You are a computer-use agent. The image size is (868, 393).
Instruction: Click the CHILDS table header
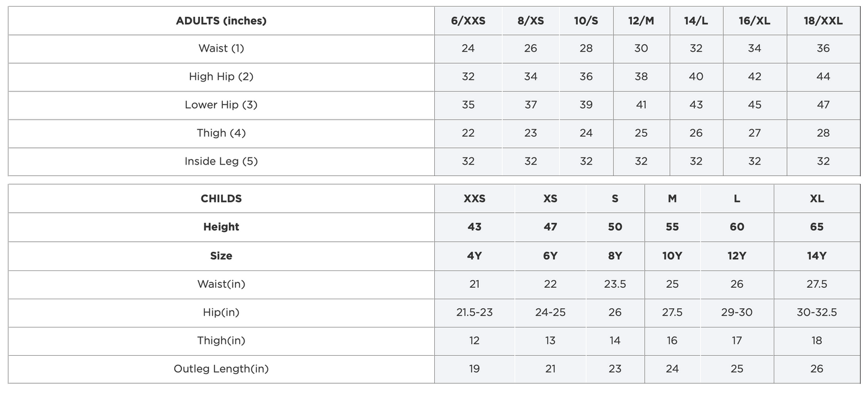[221, 198]
